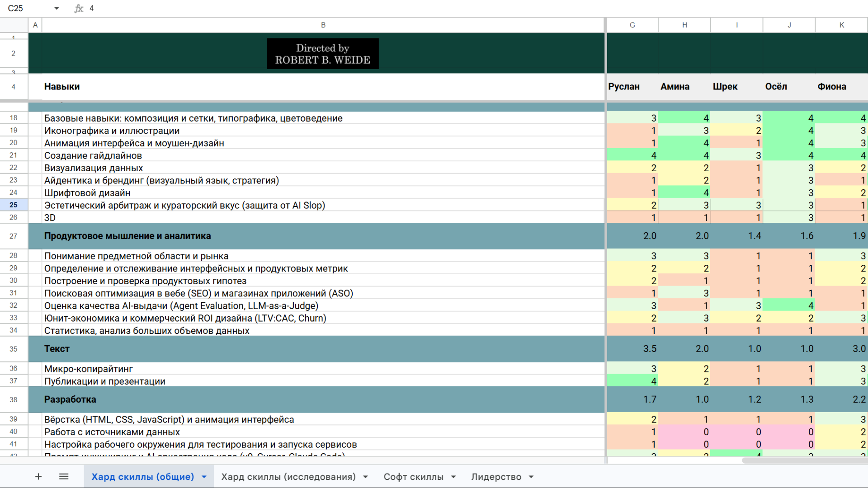Select the 3D skill cell
This screenshot has height=488, width=868.
(x=323, y=218)
